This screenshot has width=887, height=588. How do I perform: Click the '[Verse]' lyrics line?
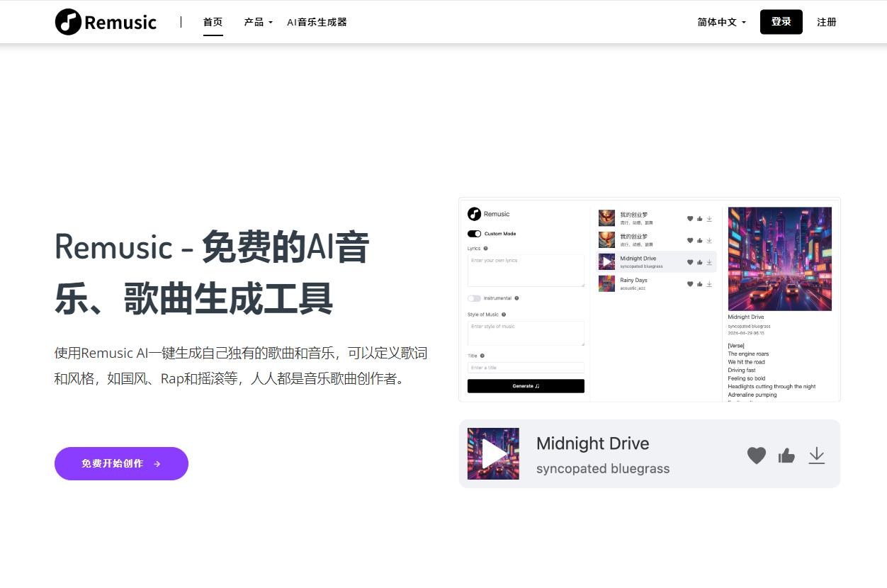pyautogui.click(x=736, y=345)
